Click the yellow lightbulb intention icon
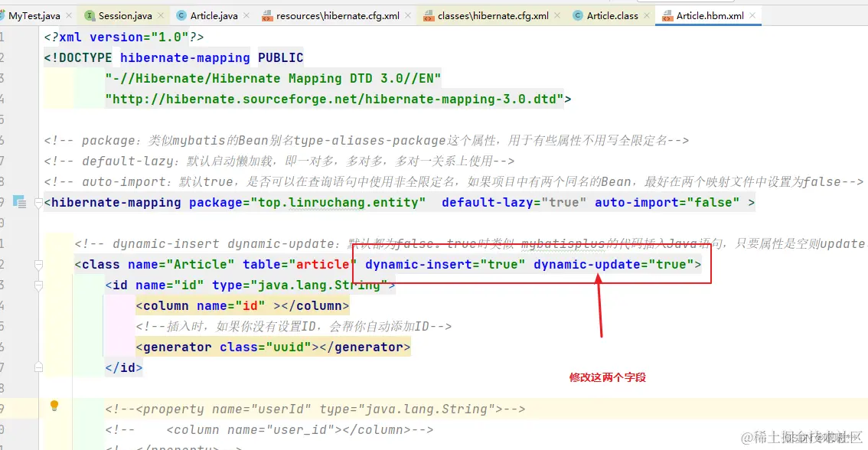The width and height of the screenshot is (868, 450). click(54, 406)
